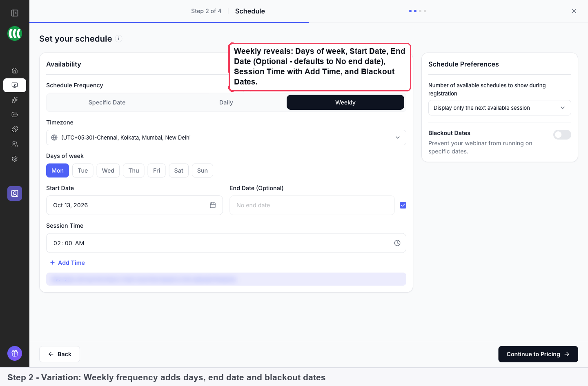Open the Start Date calendar icon
588x386 pixels.
pyautogui.click(x=213, y=205)
